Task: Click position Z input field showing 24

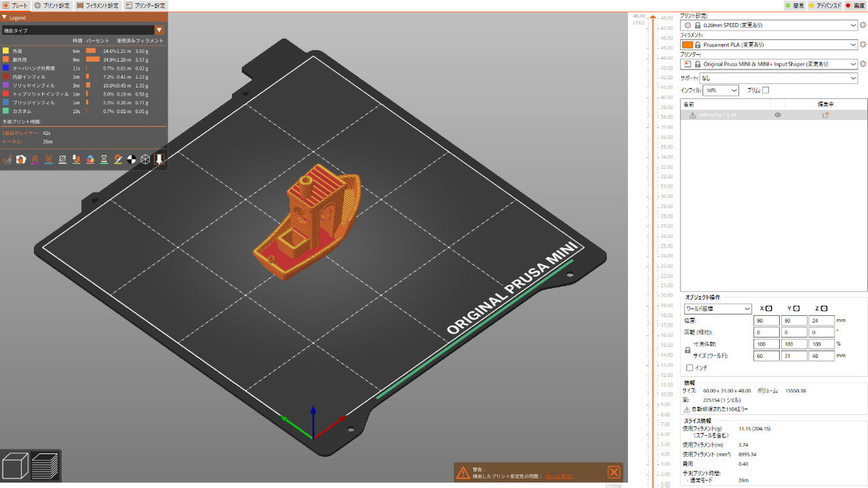Action: point(820,320)
